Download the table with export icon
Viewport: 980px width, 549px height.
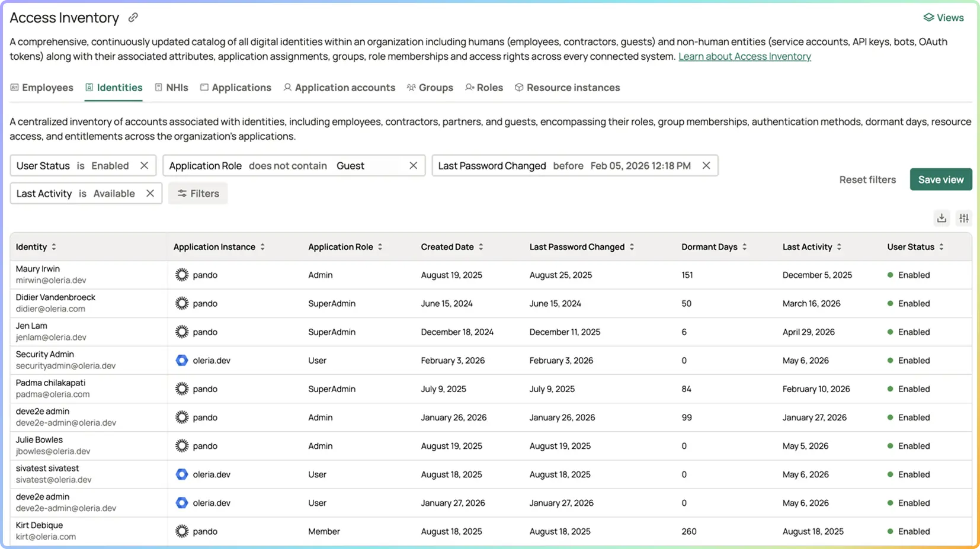[x=941, y=219]
